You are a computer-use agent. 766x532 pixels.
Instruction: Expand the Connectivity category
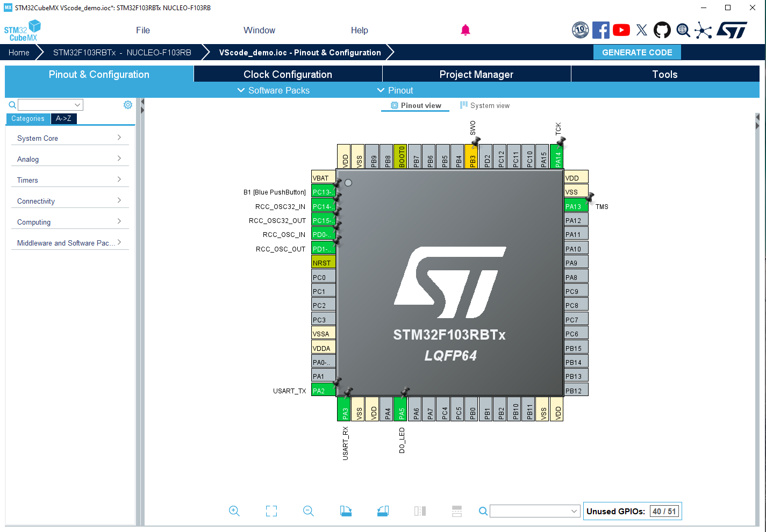[x=70, y=201]
